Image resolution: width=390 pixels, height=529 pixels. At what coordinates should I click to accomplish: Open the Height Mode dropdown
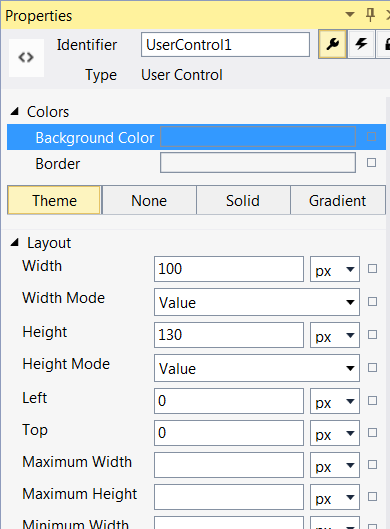pos(257,368)
